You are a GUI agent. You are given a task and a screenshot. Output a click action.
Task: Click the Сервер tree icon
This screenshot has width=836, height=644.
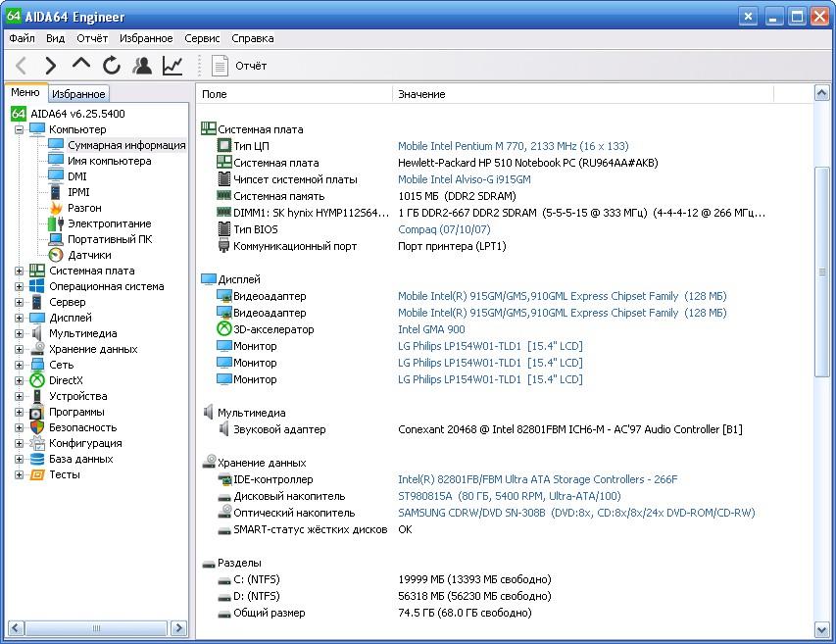click(37, 302)
